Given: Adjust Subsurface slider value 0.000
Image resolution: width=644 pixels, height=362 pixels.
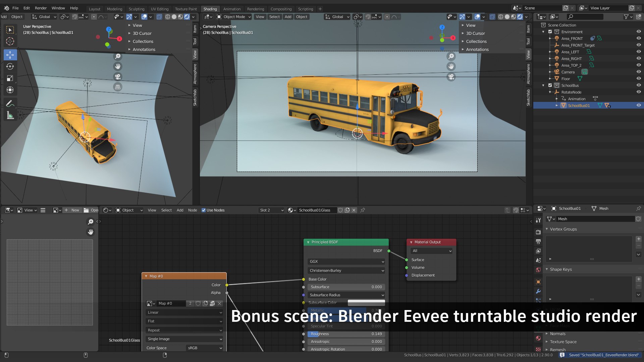Looking at the screenshot, I should click(x=346, y=287).
